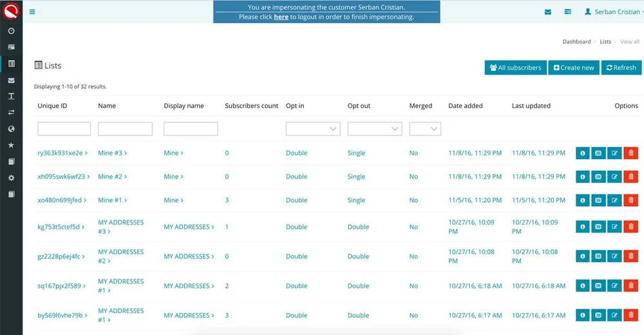Click 'here' link to stop impersonating
This screenshot has height=335, width=644.
click(x=281, y=17)
